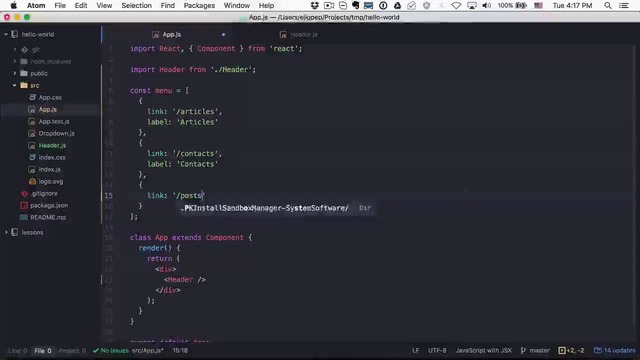The image size is (640, 360).
Task: Open App.test.js in tree view
Action: (x=54, y=122)
